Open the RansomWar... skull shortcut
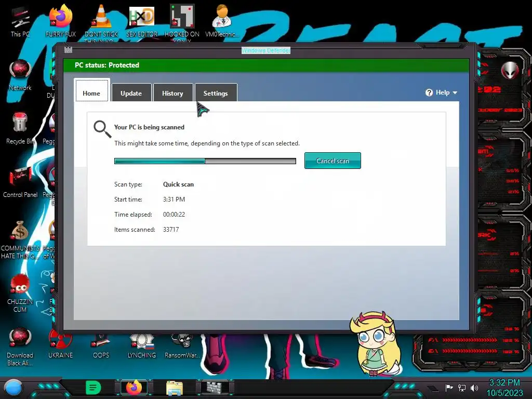532x399 pixels. pos(182,346)
